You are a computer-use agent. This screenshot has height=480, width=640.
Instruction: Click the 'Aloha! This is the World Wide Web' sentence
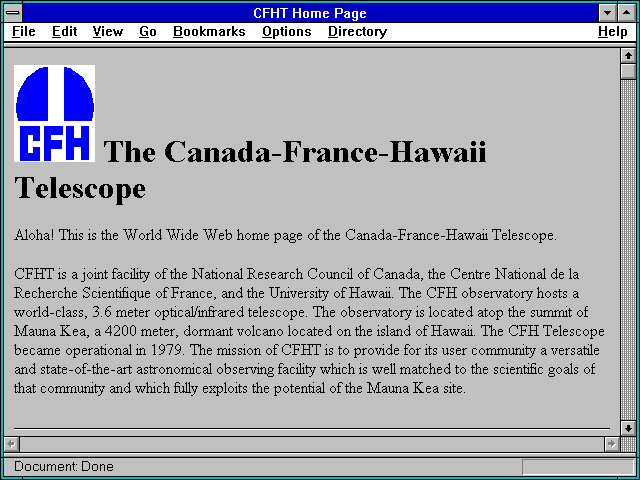(x=285, y=235)
